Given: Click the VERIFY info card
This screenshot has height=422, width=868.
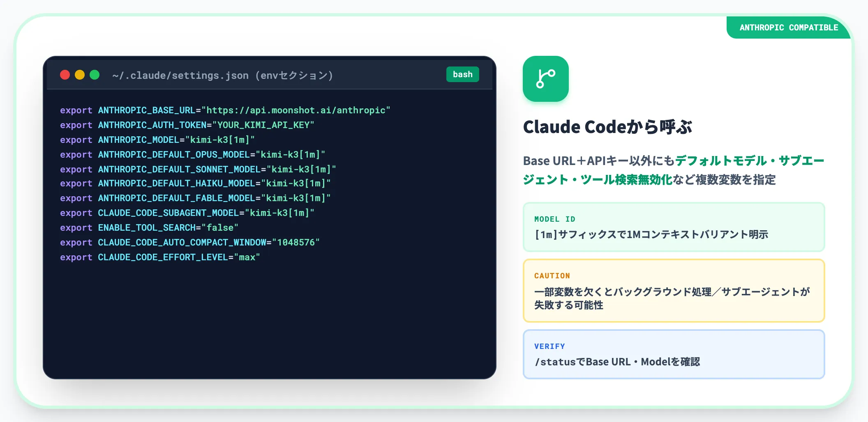Looking at the screenshot, I should tap(674, 354).
